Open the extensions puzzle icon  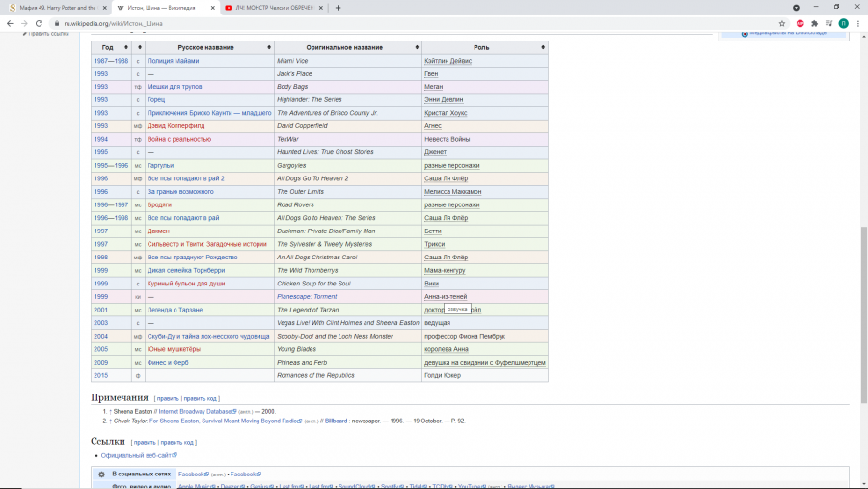[x=814, y=23]
